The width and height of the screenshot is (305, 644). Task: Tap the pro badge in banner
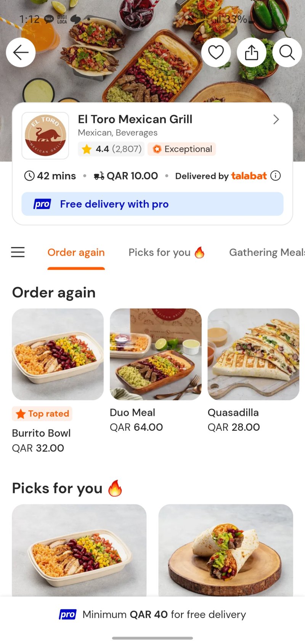point(42,204)
